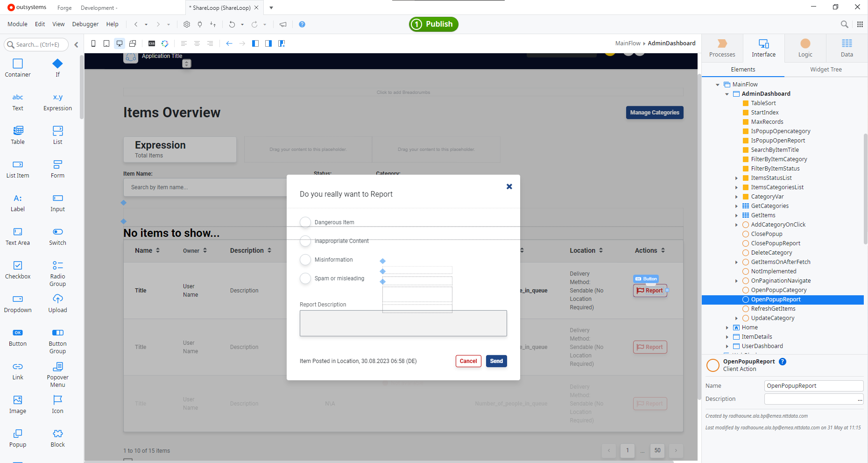Switch to the Widget Tree tab

826,70
